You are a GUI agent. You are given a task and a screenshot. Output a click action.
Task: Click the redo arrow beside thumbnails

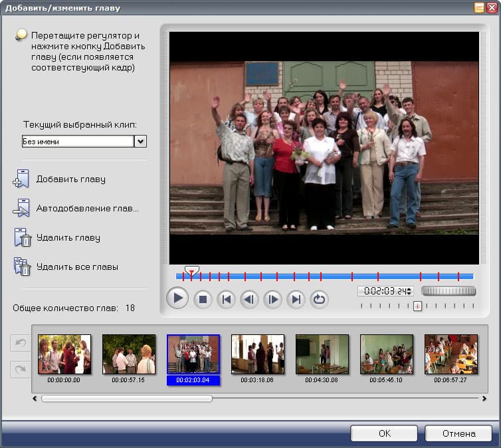(x=20, y=368)
